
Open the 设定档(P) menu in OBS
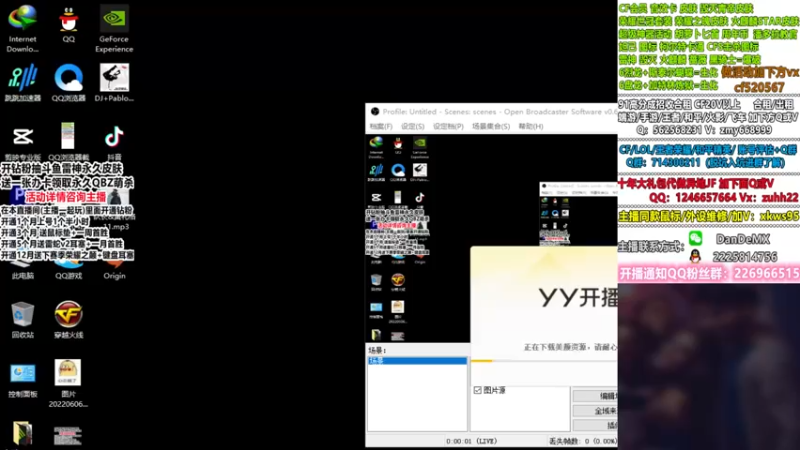click(448, 126)
